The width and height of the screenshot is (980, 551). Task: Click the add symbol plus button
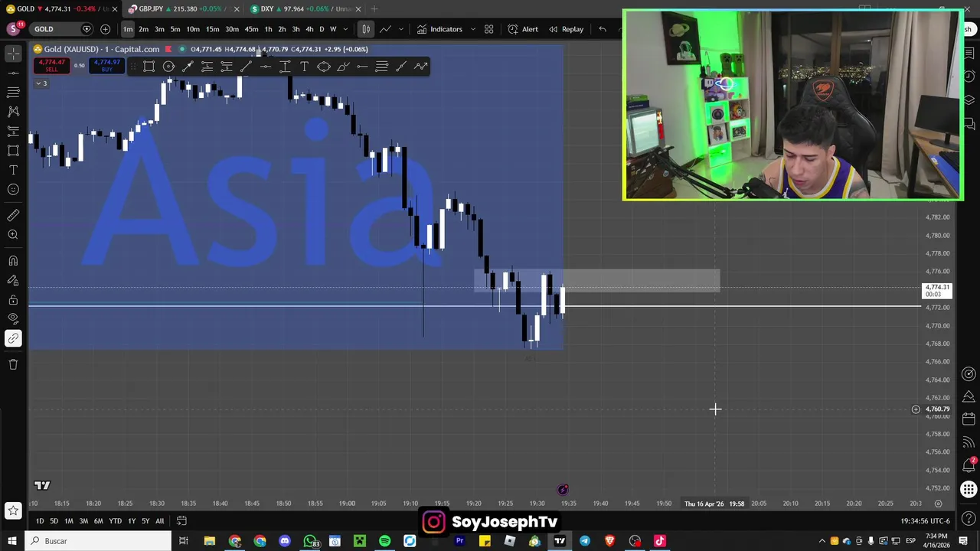tap(105, 29)
